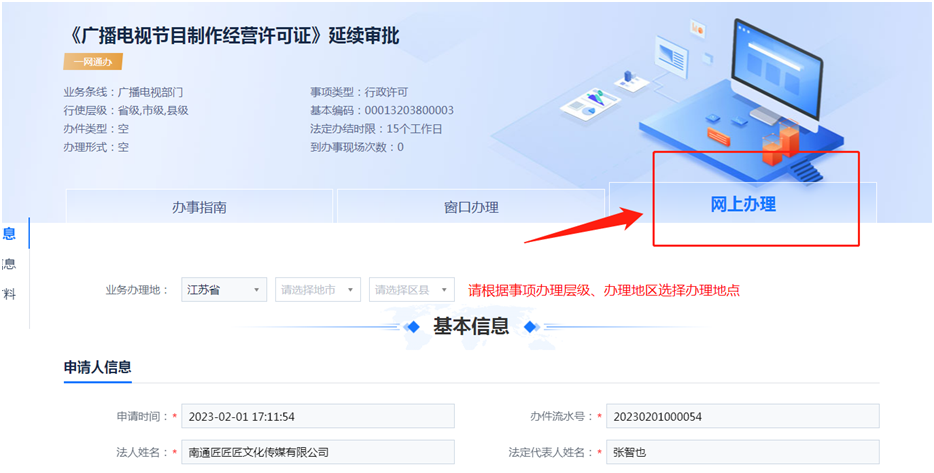The image size is (934, 473).
Task: Open the 请选择地市 city dropdown
Action: 318,290
